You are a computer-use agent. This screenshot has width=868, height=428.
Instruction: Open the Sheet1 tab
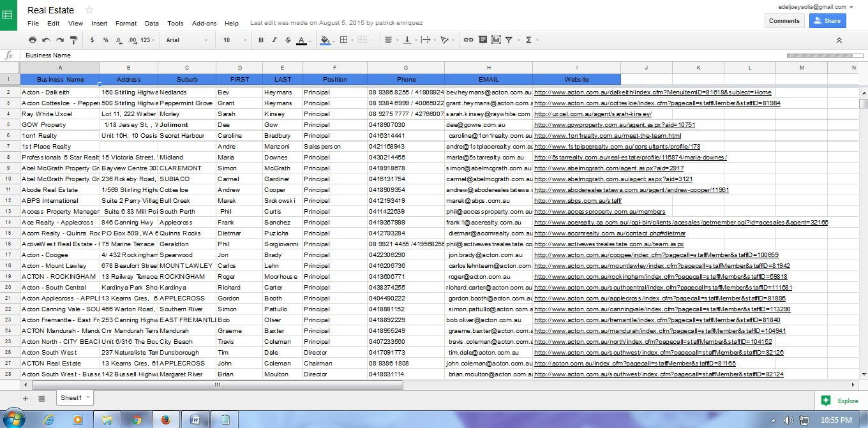(74, 398)
